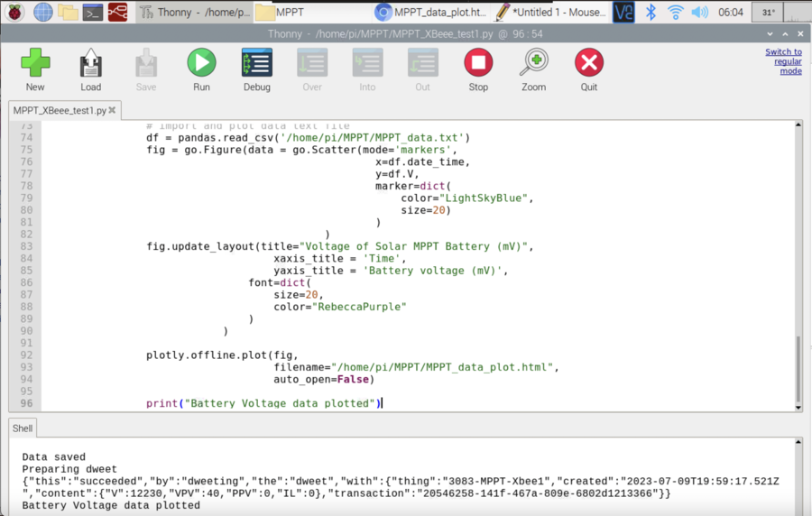Open a file with the Load icon
Image resolution: width=812 pixels, height=516 pixels.
[91, 63]
